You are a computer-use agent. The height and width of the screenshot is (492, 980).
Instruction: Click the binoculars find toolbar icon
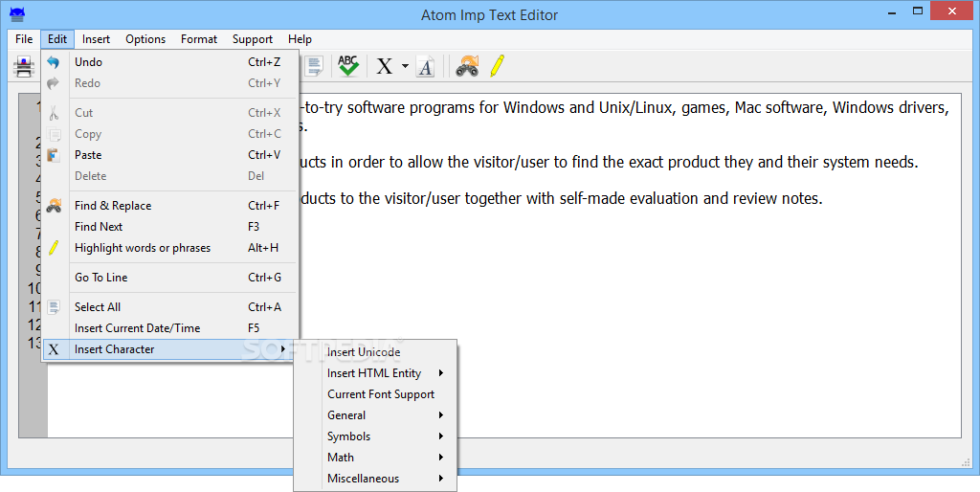coord(467,66)
